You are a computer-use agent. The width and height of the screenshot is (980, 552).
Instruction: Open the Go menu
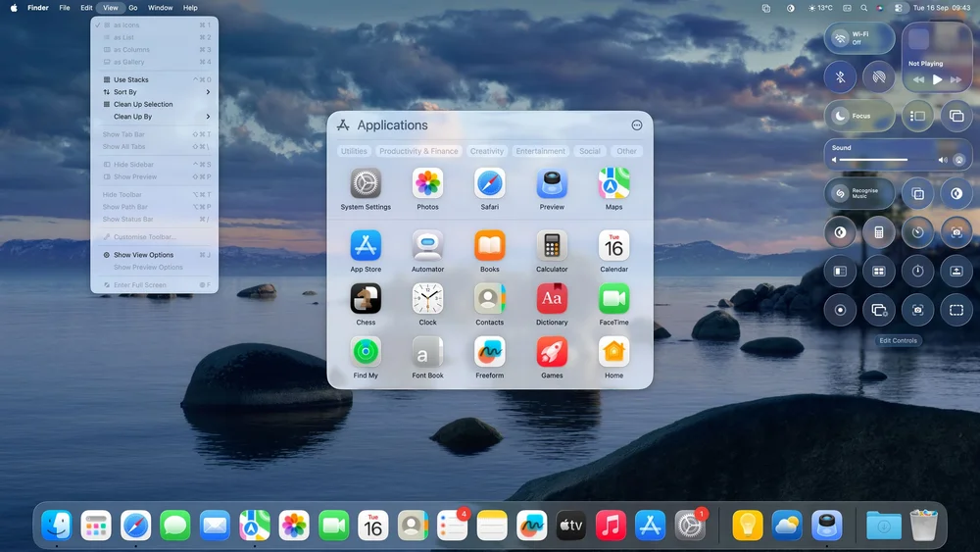point(133,8)
